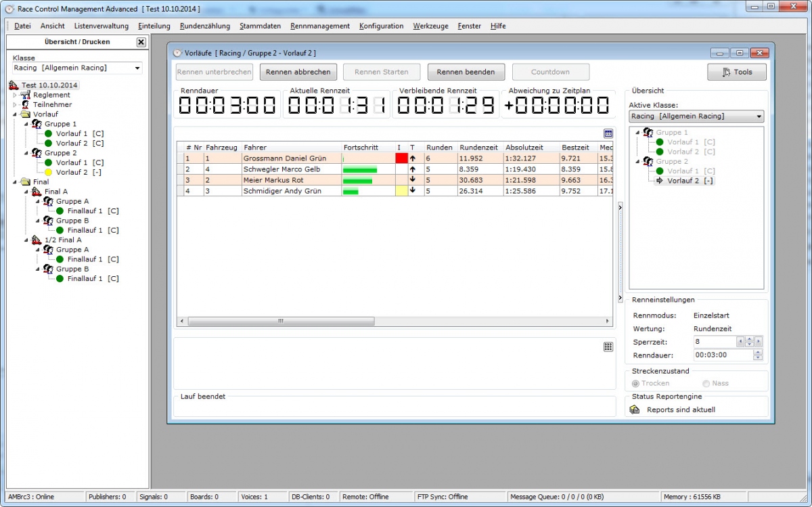Click the Final A race car icon
Screen dimensions: 812x507
tap(37, 192)
